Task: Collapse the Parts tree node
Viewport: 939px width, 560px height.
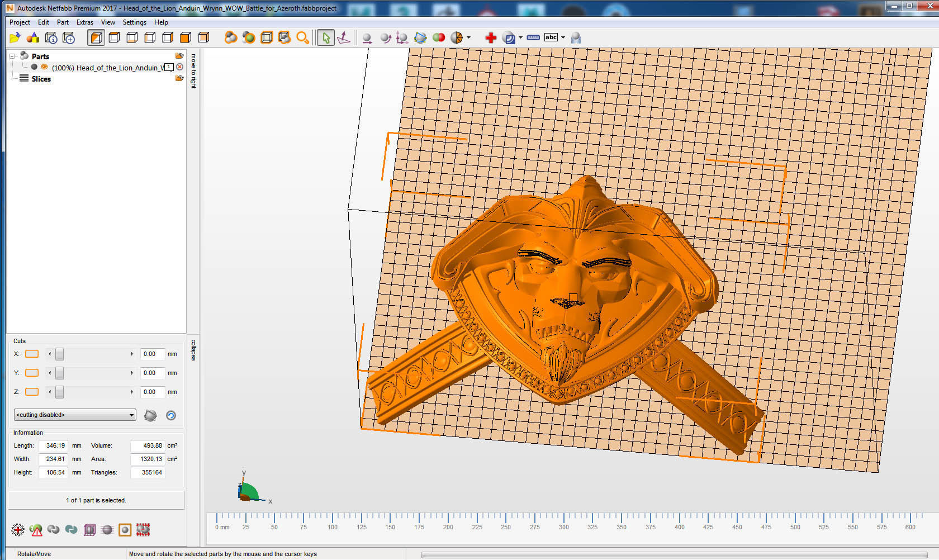Action: (x=12, y=56)
